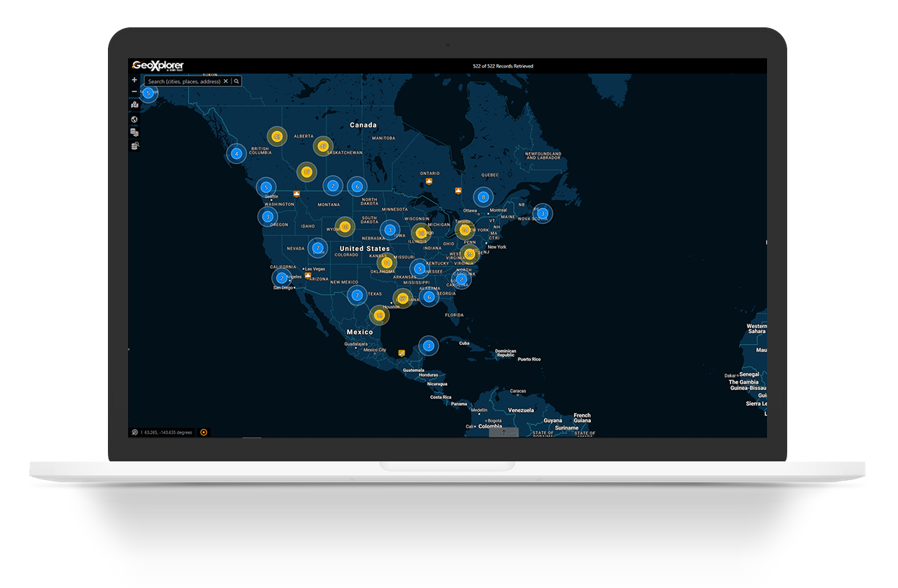This screenshot has width=898, height=588.
Task: Click the 'MANITOBA' map label
Action: pos(384,138)
